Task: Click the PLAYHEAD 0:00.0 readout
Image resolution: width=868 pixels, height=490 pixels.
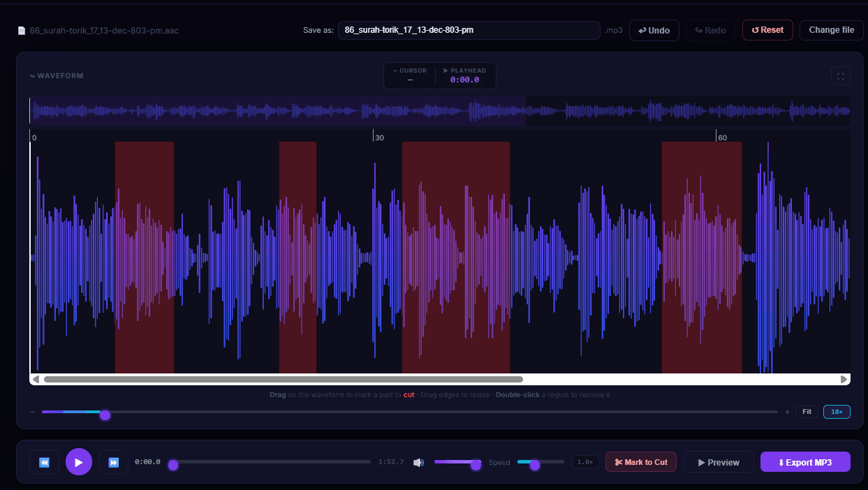Action: (x=464, y=75)
